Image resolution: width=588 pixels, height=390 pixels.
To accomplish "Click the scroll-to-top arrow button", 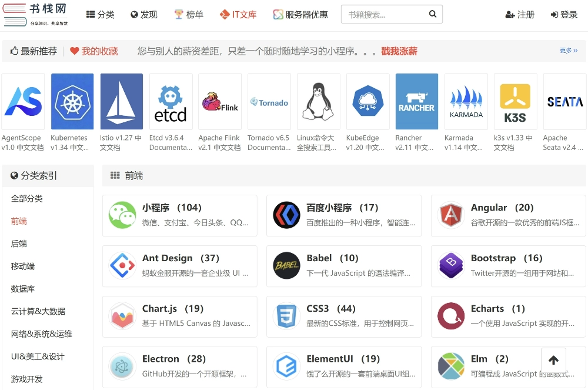I will (553, 361).
